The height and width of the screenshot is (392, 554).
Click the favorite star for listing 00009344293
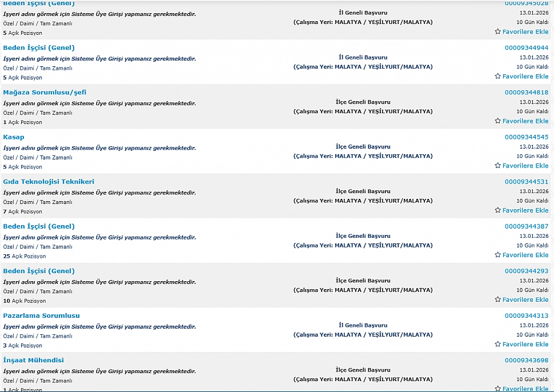coord(497,299)
